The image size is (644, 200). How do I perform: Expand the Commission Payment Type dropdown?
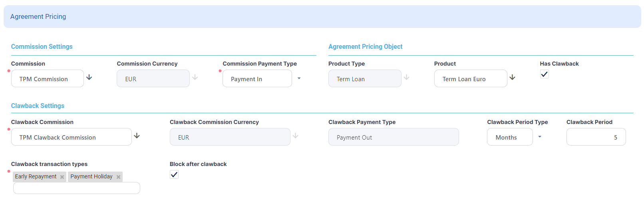coord(299,78)
